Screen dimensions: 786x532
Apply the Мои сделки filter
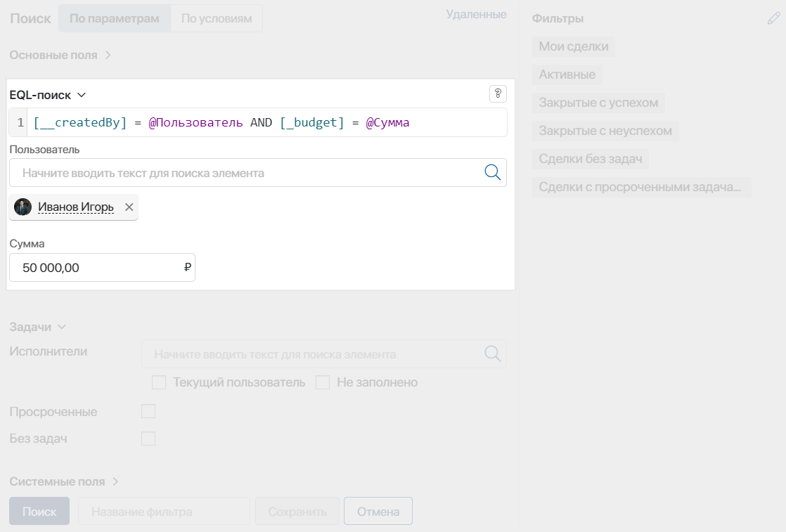(574, 46)
